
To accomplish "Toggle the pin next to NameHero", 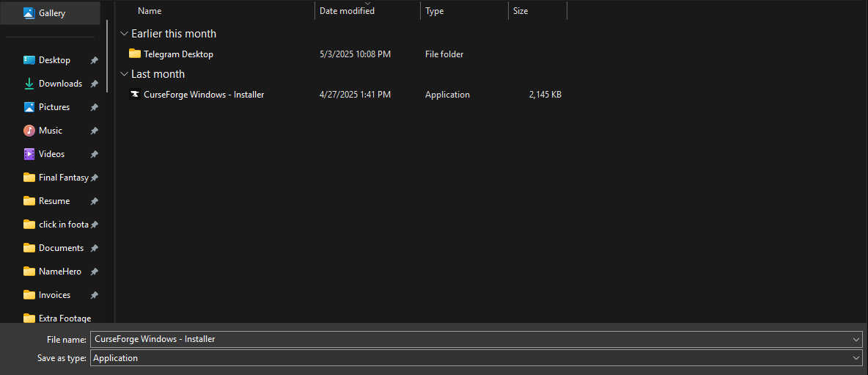I will tap(94, 272).
